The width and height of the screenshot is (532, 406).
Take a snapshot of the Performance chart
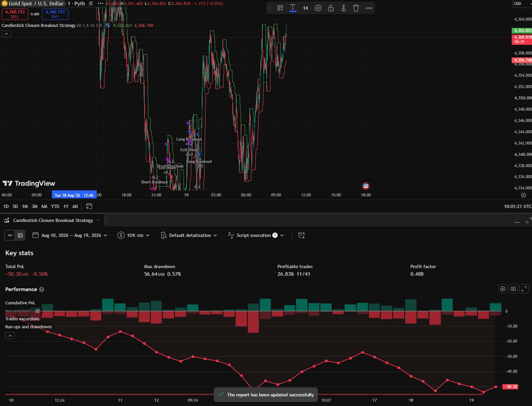point(513,289)
